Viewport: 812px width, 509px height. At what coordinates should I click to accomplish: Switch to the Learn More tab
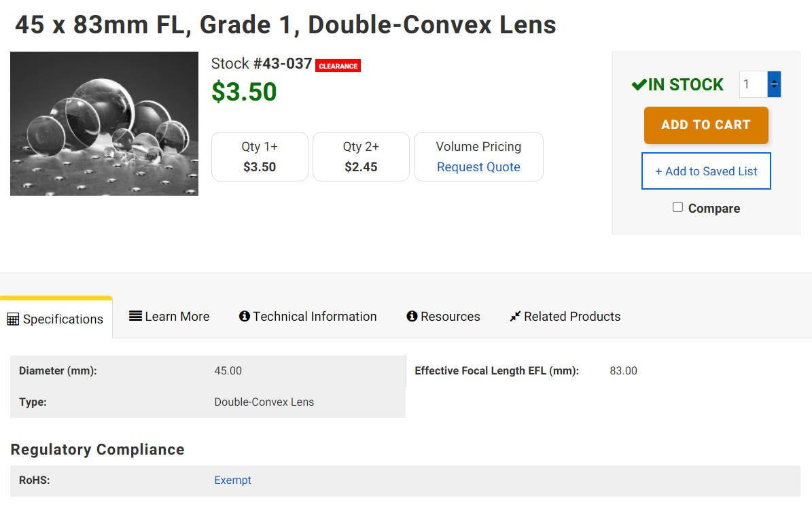pos(177,317)
